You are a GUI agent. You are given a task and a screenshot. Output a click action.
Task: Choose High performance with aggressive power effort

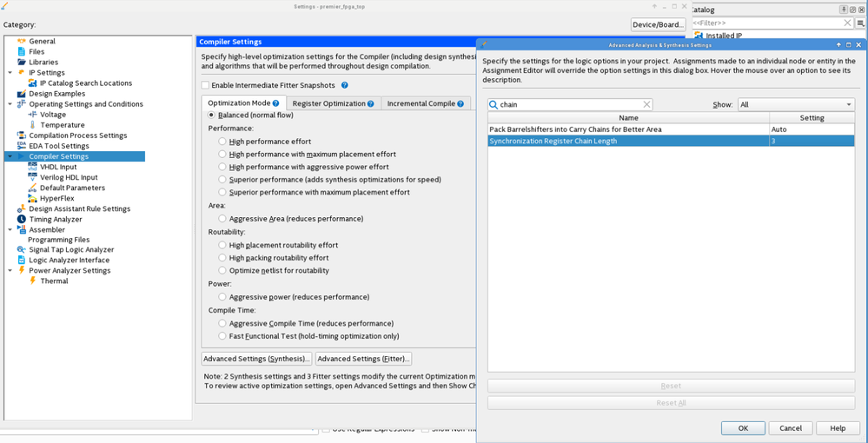(x=222, y=167)
